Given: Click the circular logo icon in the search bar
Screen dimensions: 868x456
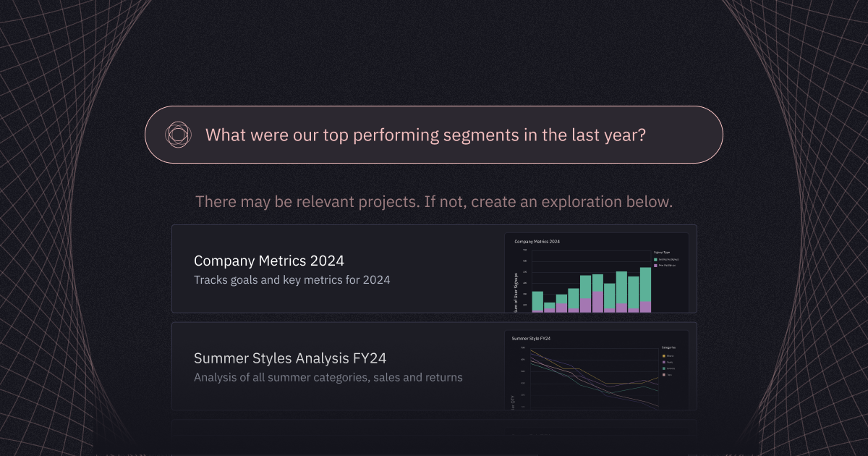Looking at the screenshot, I should 178,135.
